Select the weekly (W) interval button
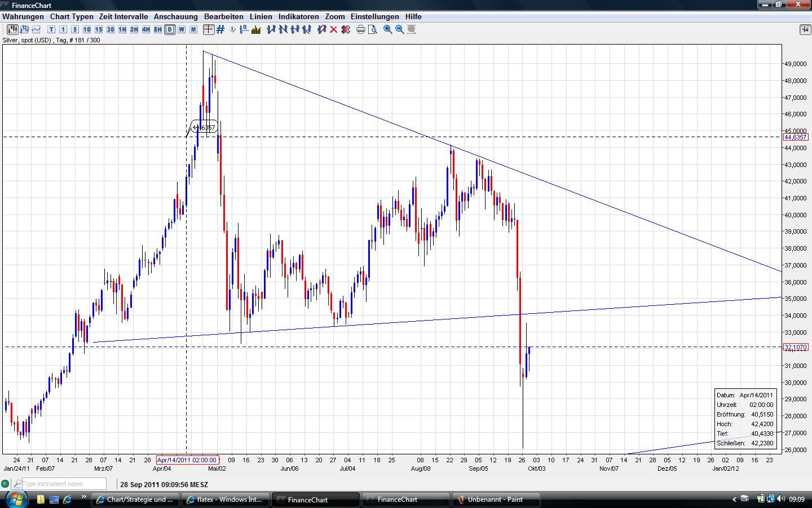Screen dimensions: 812x508 point(182,29)
